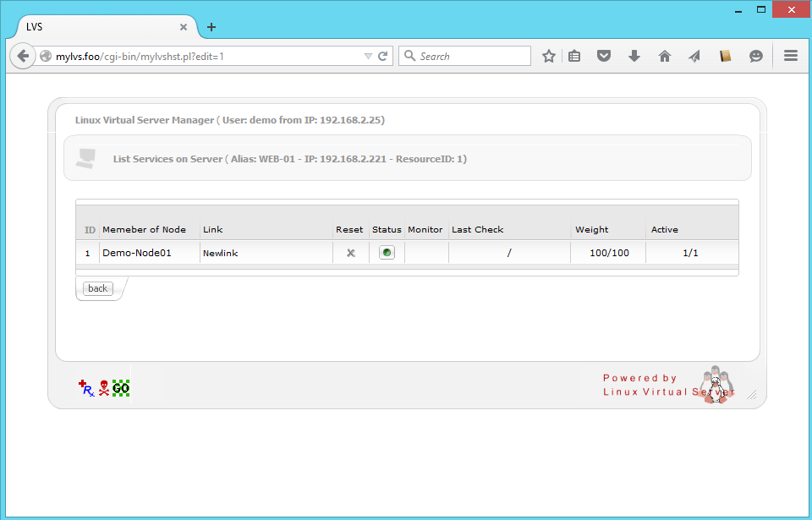Screen dimensions: 812x520
Task: Click the smiley chat bubble icon
Action: click(x=755, y=56)
